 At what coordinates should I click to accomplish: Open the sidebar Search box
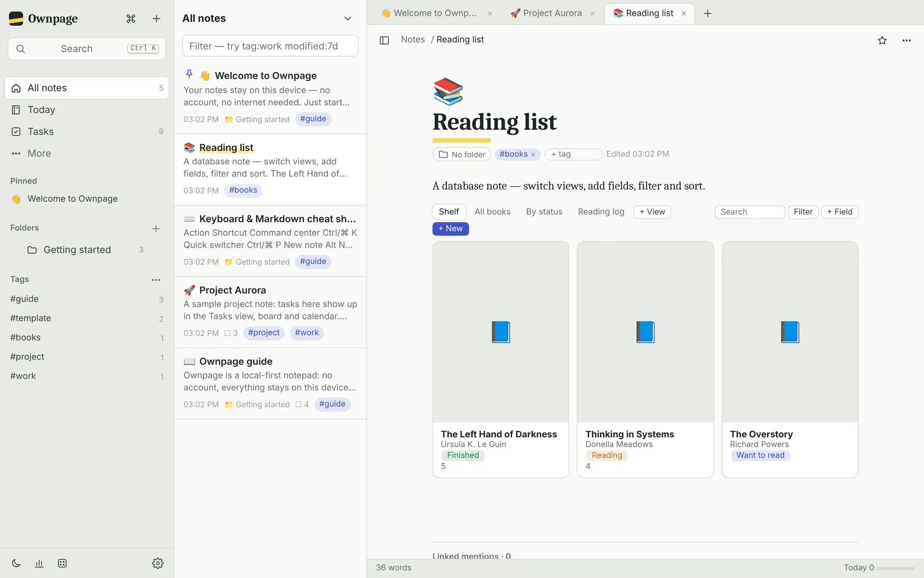pyautogui.click(x=87, y=49)
